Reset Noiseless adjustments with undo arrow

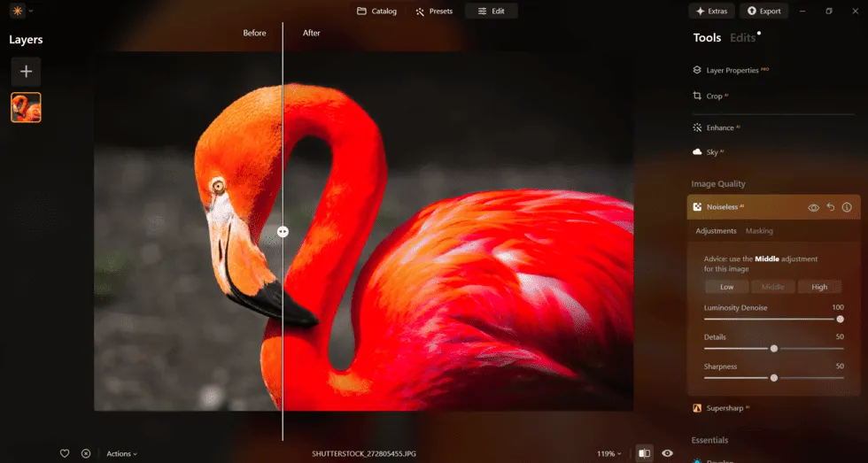coord(830,207)
